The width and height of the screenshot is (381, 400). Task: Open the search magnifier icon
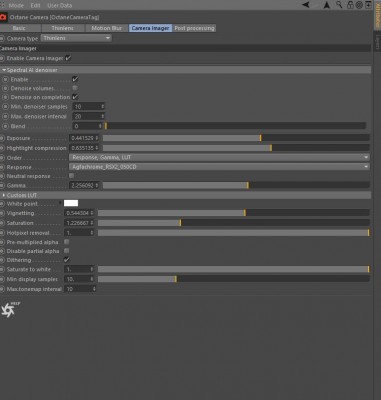click(x=339, y=5)
